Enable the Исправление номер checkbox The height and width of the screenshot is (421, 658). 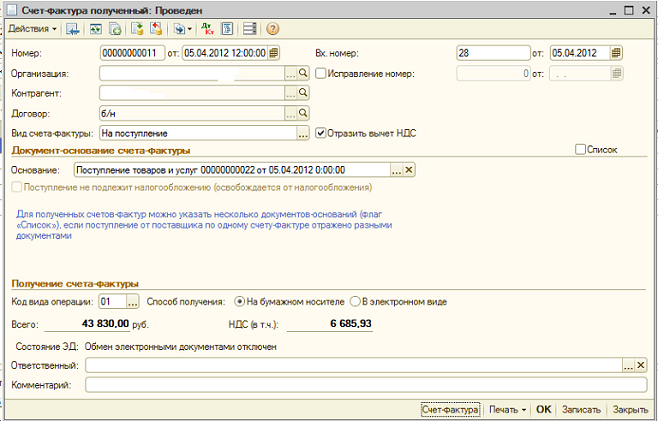321,73
